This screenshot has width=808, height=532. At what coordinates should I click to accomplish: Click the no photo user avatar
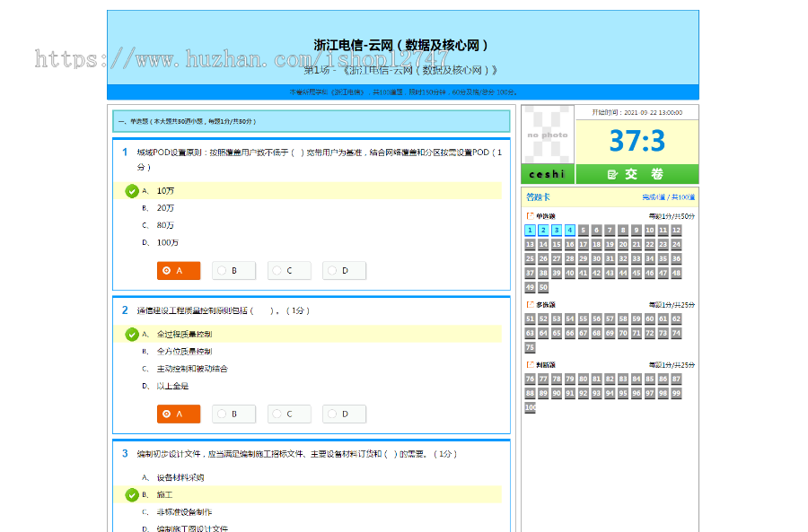[548, 135]
